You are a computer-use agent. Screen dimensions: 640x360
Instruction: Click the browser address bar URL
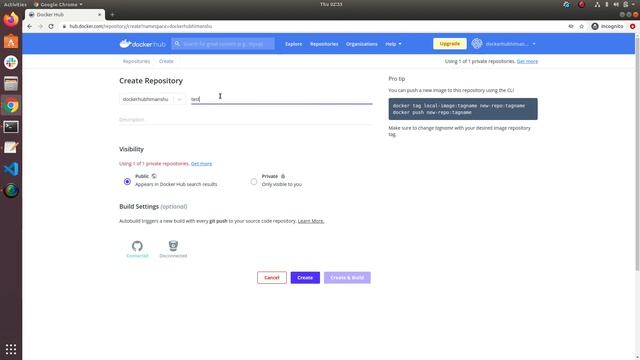(140, 26)
